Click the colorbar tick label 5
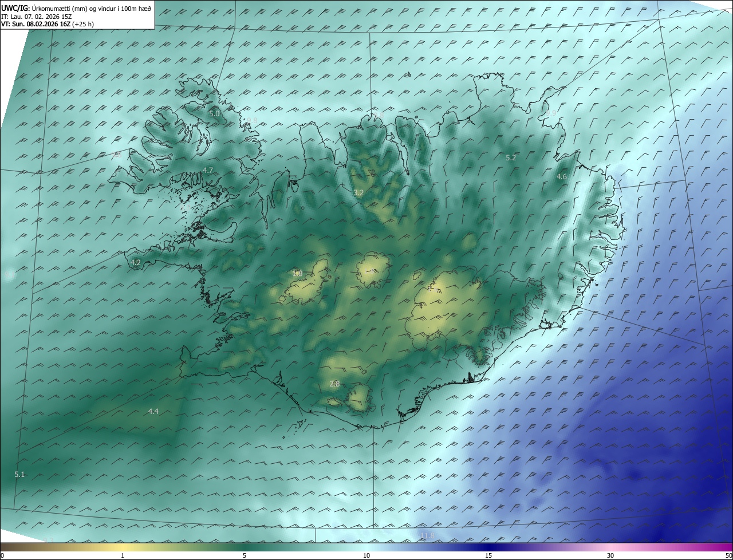 pyautogui.click(x=245, y=555)
